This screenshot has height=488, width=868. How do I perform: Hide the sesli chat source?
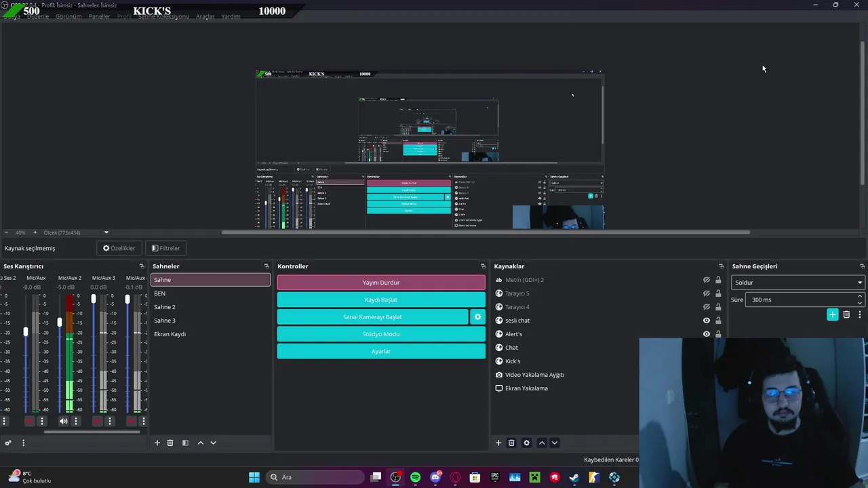tap(707, 321)
